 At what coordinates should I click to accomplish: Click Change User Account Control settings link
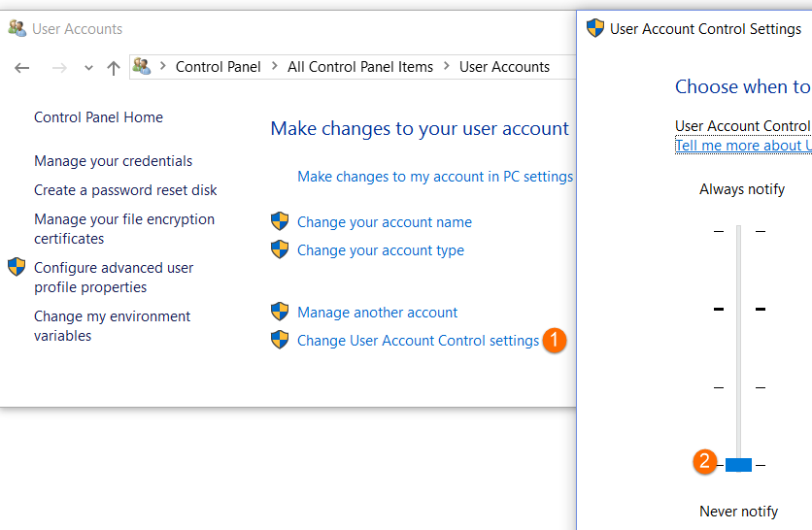pos(418,341)
